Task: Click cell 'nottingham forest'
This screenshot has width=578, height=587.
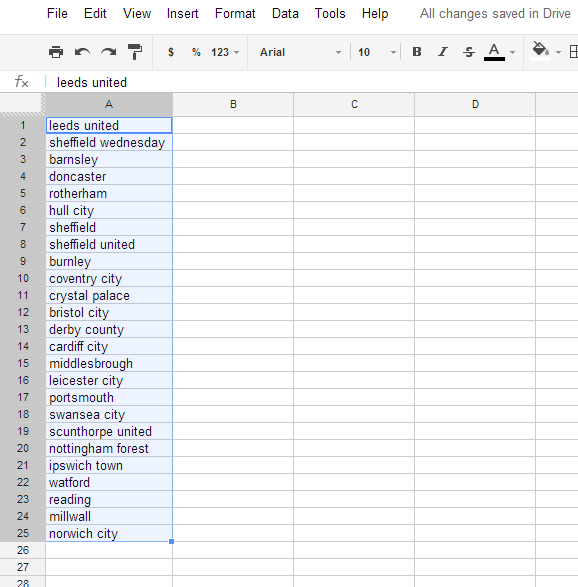Action: click(109, 448)
